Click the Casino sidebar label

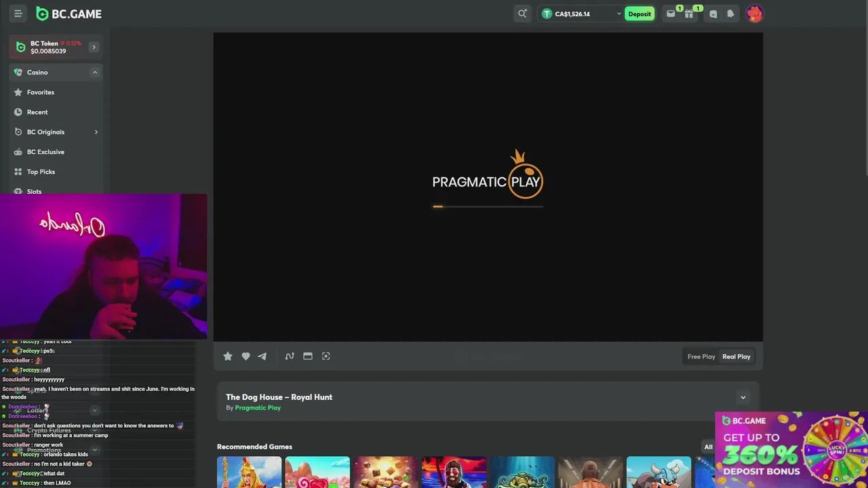pyautogui.click(x=37, y=72)
